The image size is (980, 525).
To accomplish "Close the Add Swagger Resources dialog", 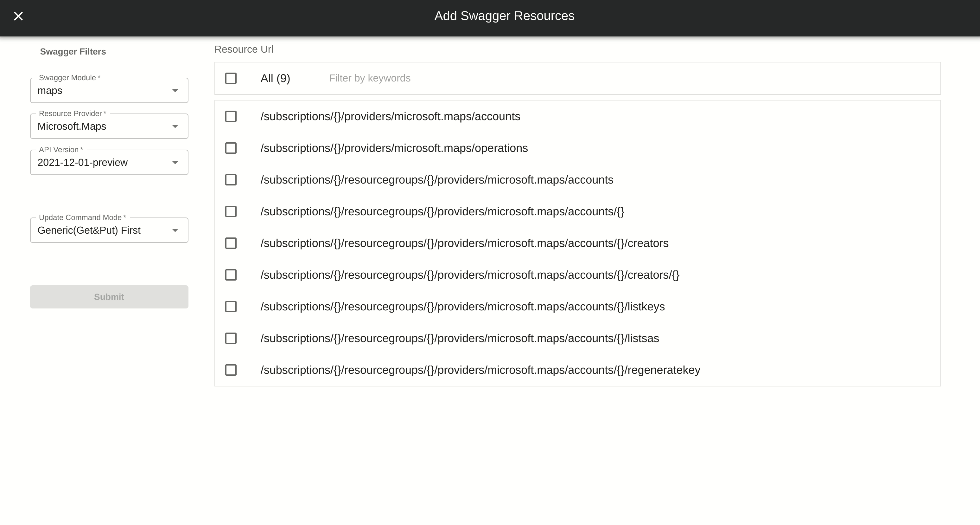I will point(18,16).
